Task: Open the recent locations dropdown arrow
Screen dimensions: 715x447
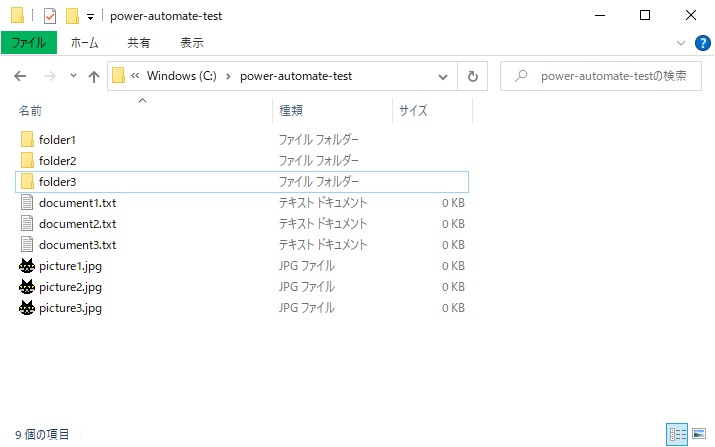Action: (x=73, y=76)
